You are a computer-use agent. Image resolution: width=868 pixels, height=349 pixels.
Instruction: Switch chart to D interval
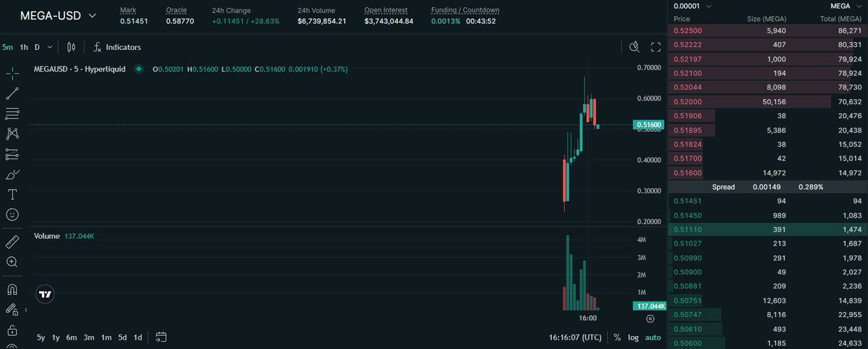(x=38, y=47)
